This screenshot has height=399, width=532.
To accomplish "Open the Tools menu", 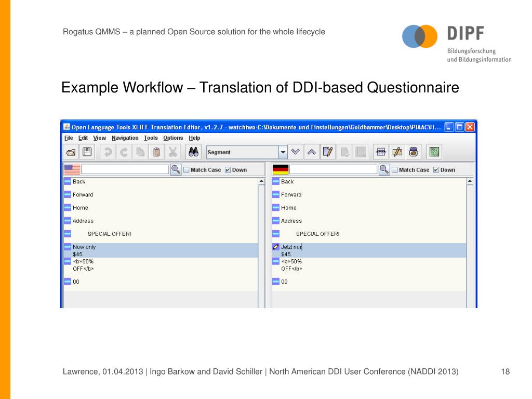I will 151,138.
